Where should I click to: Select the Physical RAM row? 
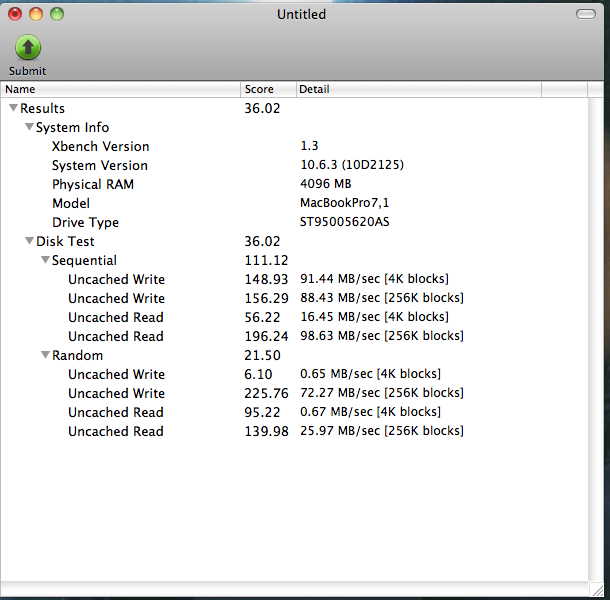(x=294, y=184)
